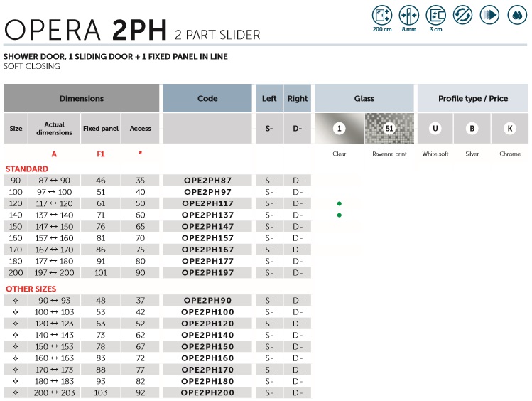Click the soft closing triple-arrow icon
The height and width of the screenshot is (401, 532).
click(489, 15)
